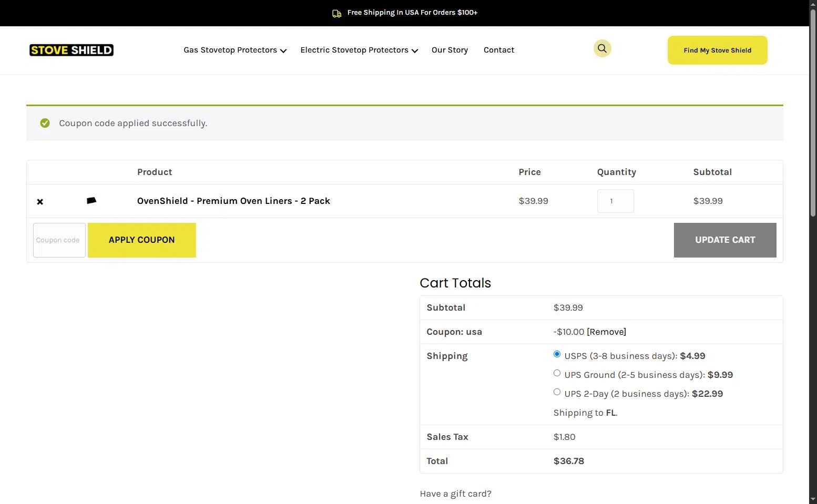Click the quantity field for OvenShield

coord(616,201)
